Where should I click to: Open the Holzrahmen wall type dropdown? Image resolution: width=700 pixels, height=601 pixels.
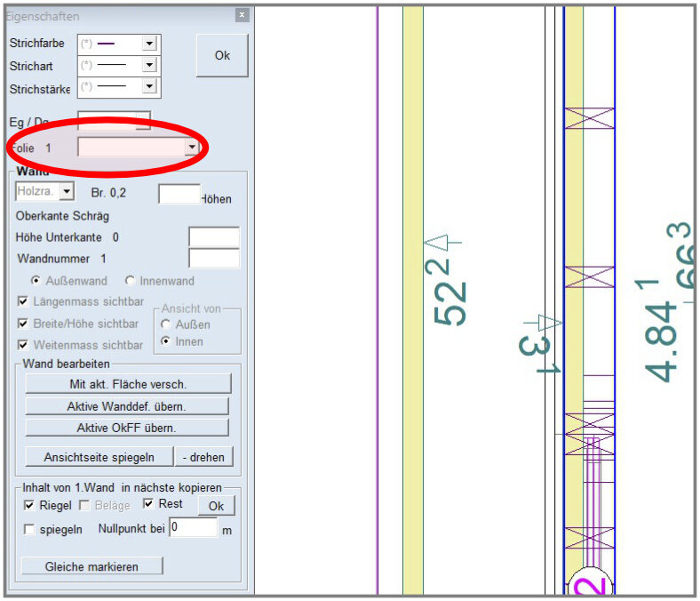click(x=67, y=192)
